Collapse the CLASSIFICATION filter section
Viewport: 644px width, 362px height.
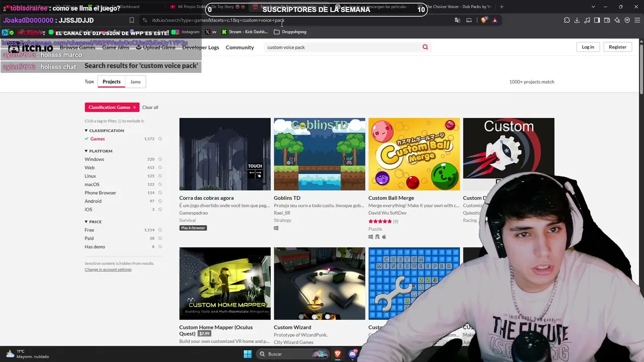click(x=105, y=131)
